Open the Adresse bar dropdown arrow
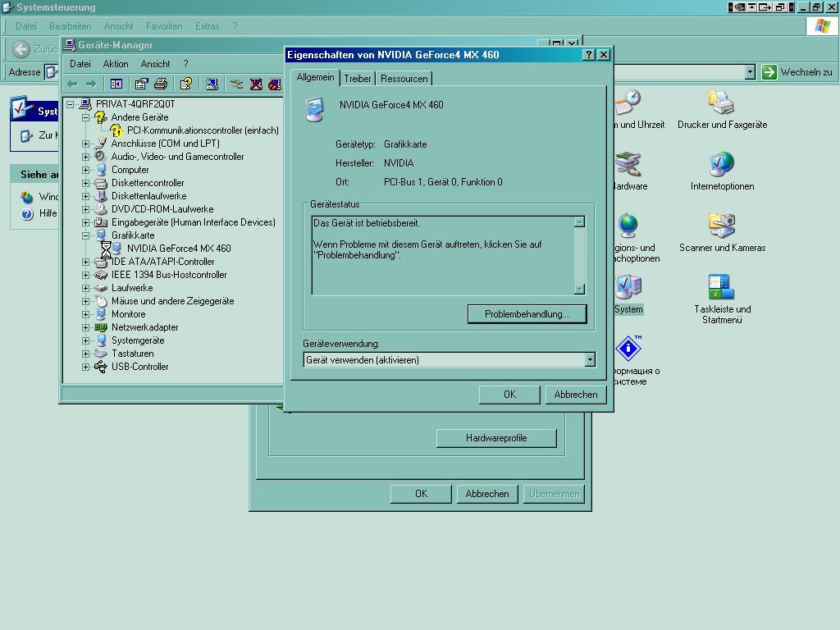The height and width of the screenshot is (630, 840). (x=750, y=72)
